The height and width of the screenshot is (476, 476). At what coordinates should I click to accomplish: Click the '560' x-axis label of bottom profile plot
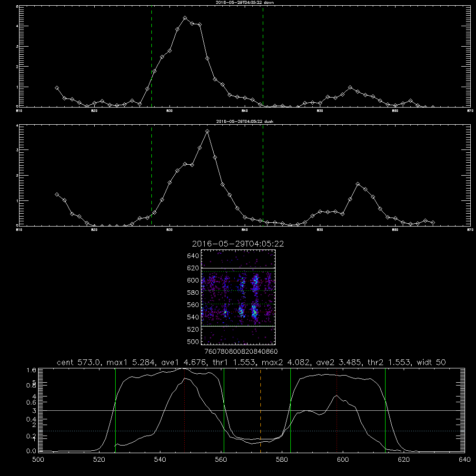[x=221, y=460]
